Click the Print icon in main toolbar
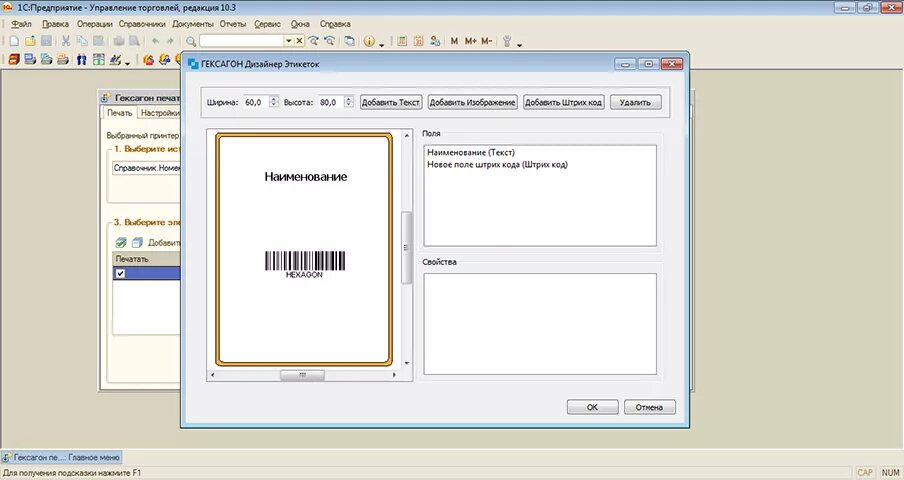Screen dimensions: 904x480 pos(119,41)
